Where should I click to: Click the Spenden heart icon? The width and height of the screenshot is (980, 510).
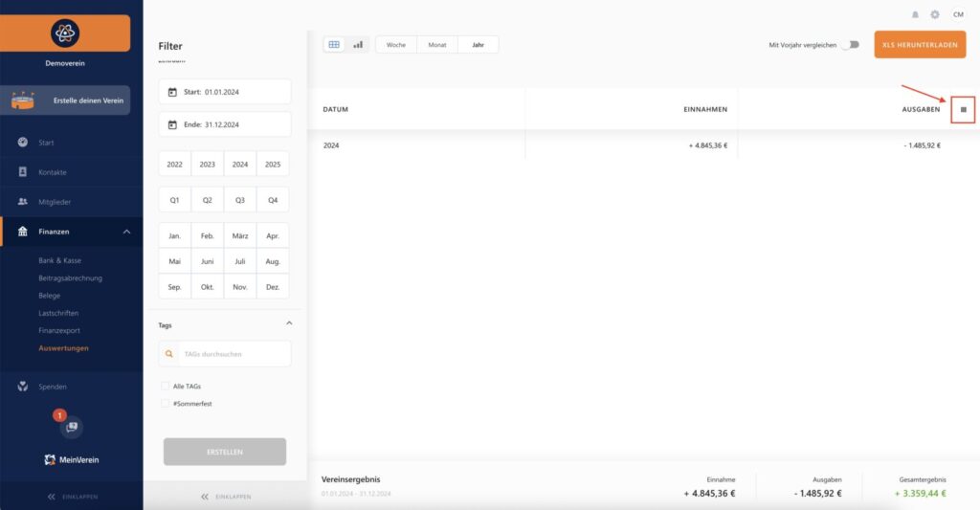coord(23,387)
